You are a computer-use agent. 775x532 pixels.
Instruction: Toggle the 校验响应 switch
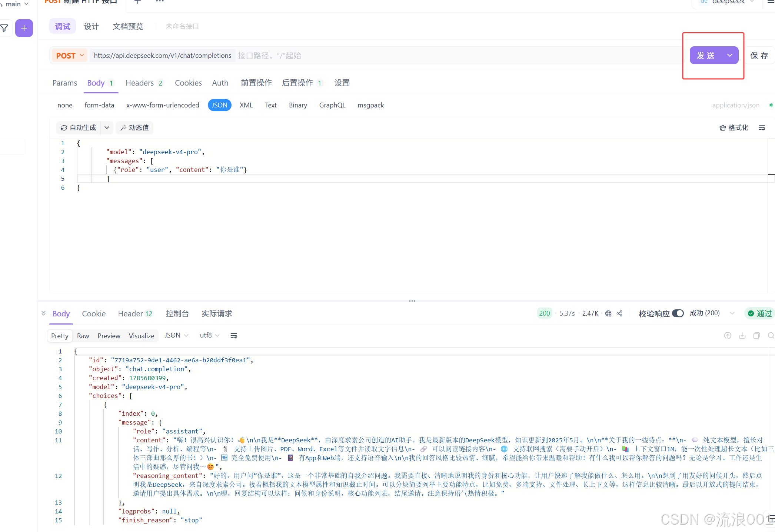click(x=678, y=313)
